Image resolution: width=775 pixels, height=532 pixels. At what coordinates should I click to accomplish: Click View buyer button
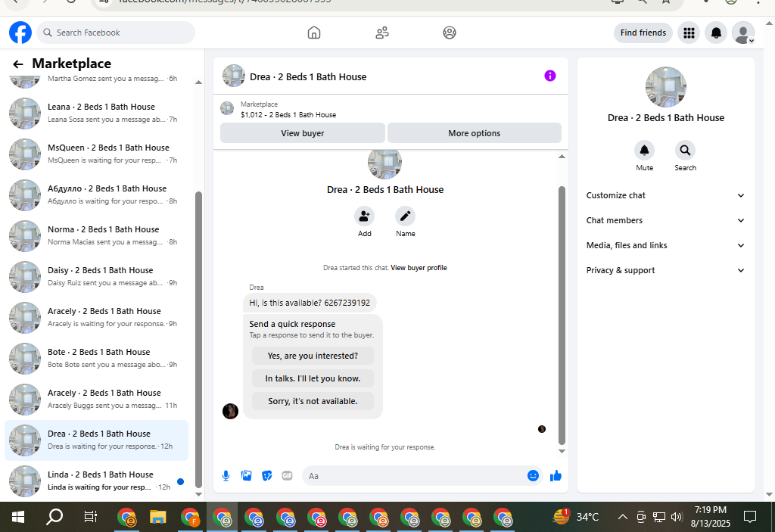click(303, 133)
